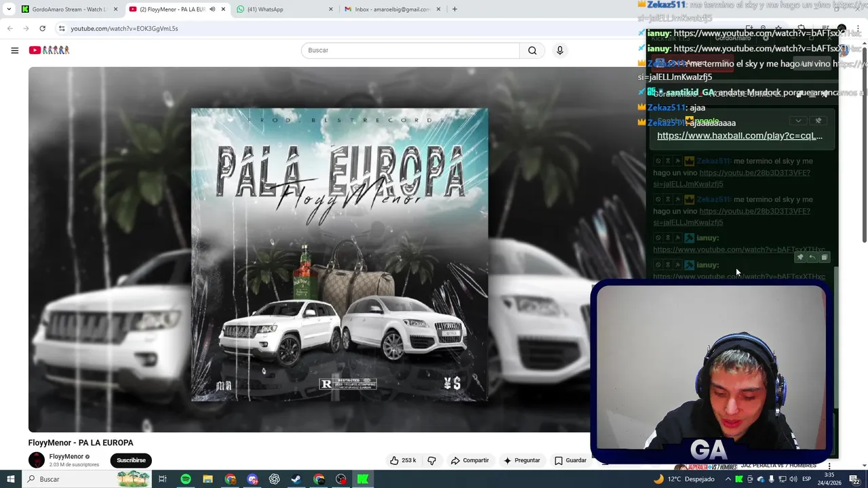Click the YouTube search magnifier button

(532, 50)
